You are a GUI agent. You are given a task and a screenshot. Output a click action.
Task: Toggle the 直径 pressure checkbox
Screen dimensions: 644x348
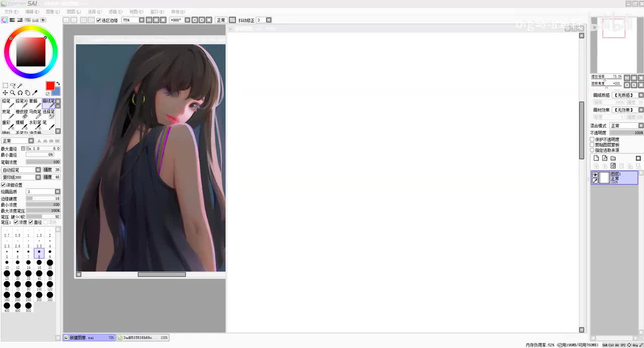pyautogui.click(x=31, y=222)
